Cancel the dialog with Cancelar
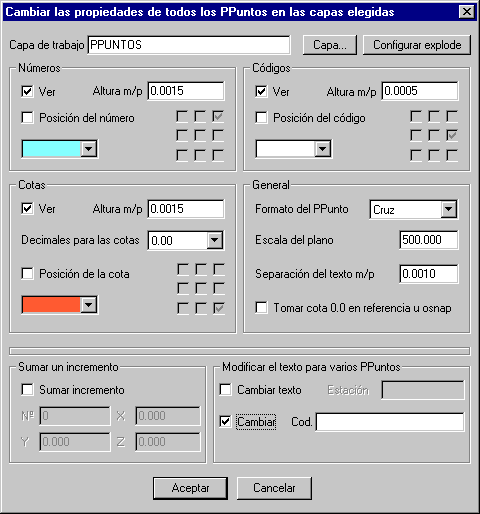This screenshot has width=480, height=514. (x=274, y=488)
